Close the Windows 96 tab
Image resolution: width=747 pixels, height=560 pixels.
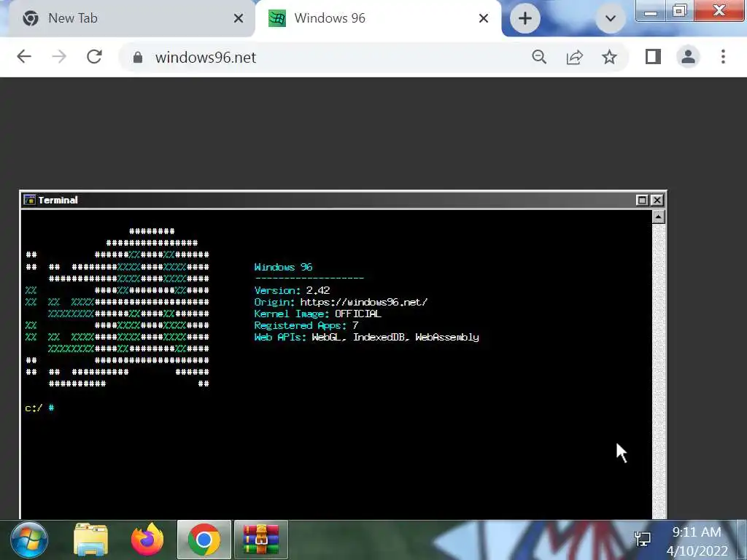tap(483, 18)
